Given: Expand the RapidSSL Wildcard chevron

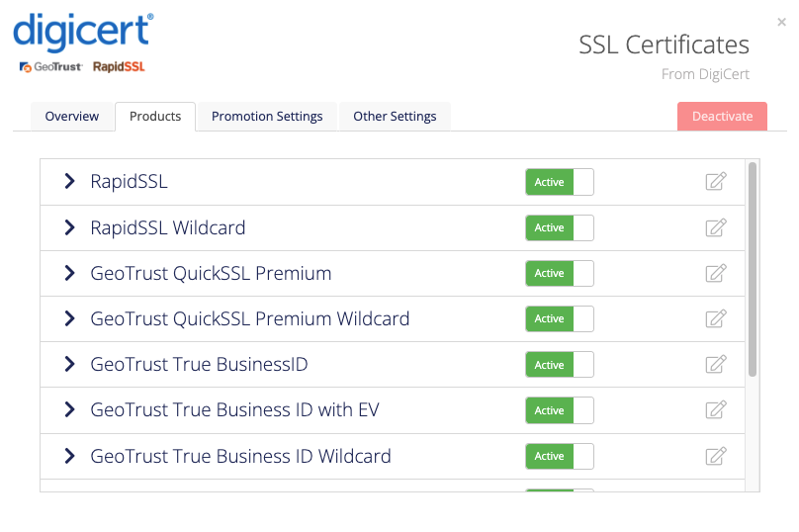Looking at the screenshot, I should 70,227.
